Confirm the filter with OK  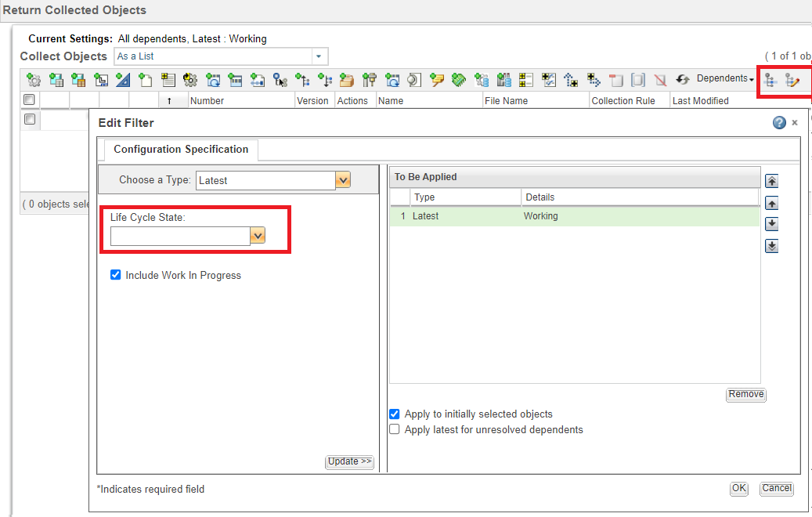point(738,488)
